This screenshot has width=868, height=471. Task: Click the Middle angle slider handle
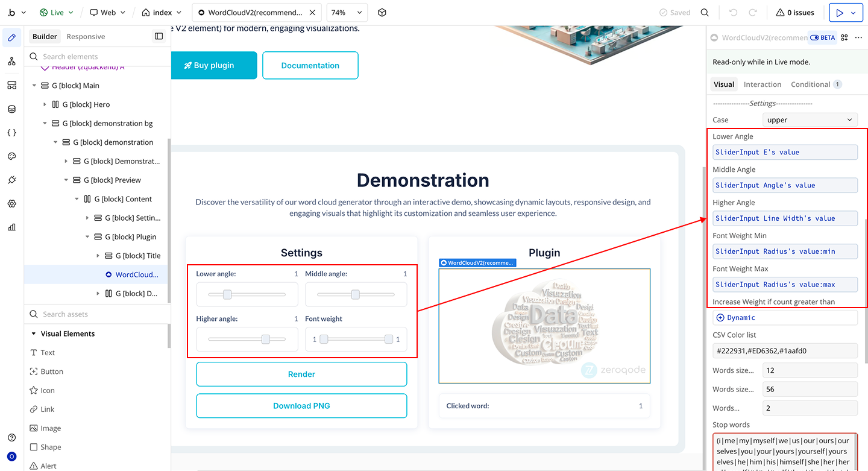[x=356, y=294]
